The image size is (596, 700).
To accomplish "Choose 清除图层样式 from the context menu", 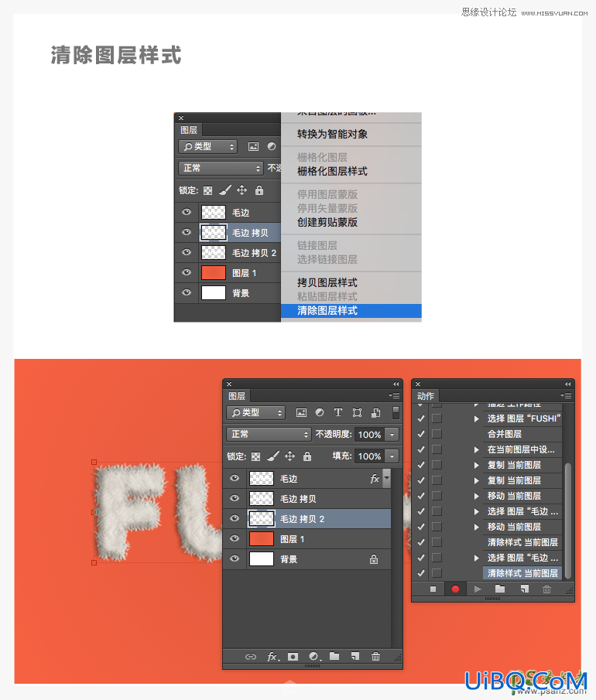I will tap(351, 311).
